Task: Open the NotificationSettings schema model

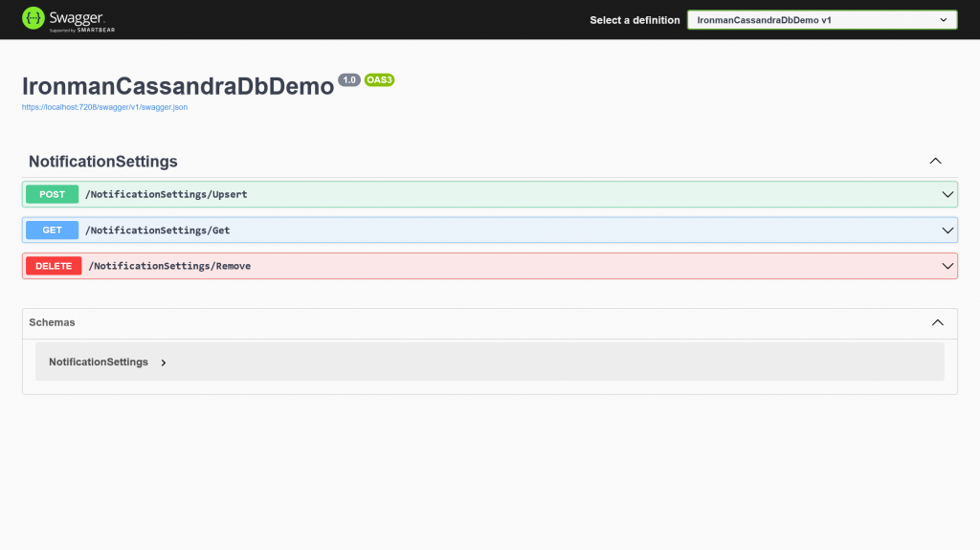Action: tap(99, 362)
